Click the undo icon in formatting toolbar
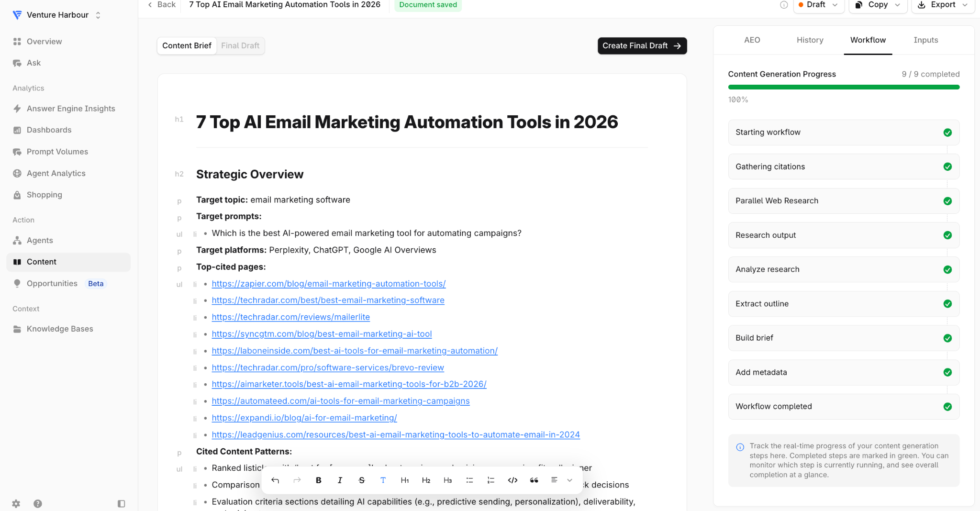This screenshot has width=980, height=511. (275, 480)
